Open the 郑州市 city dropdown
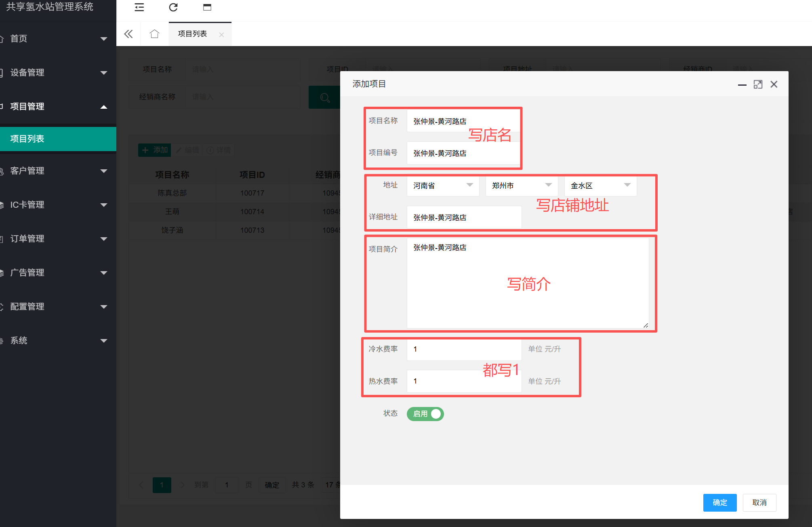The image size is (812, 527). pos(522,186)
